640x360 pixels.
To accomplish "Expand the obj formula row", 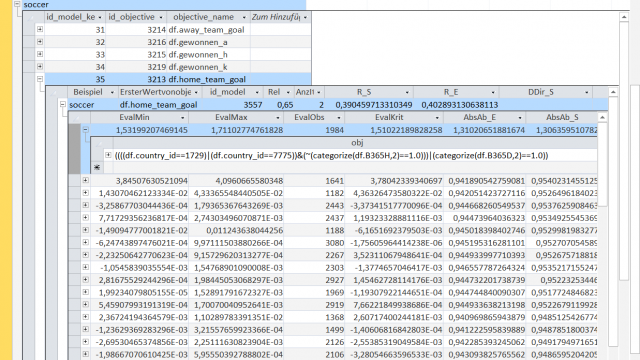I will point(108,155).
